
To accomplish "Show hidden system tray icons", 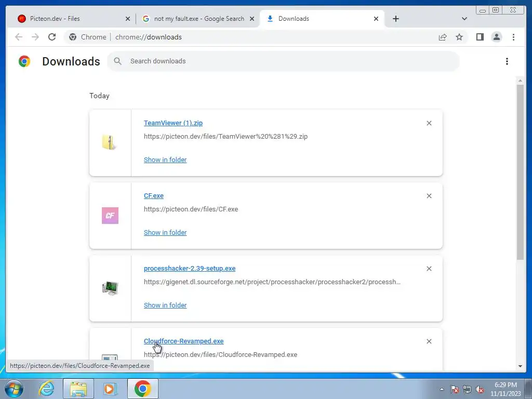I will click(x=442, y=389).
